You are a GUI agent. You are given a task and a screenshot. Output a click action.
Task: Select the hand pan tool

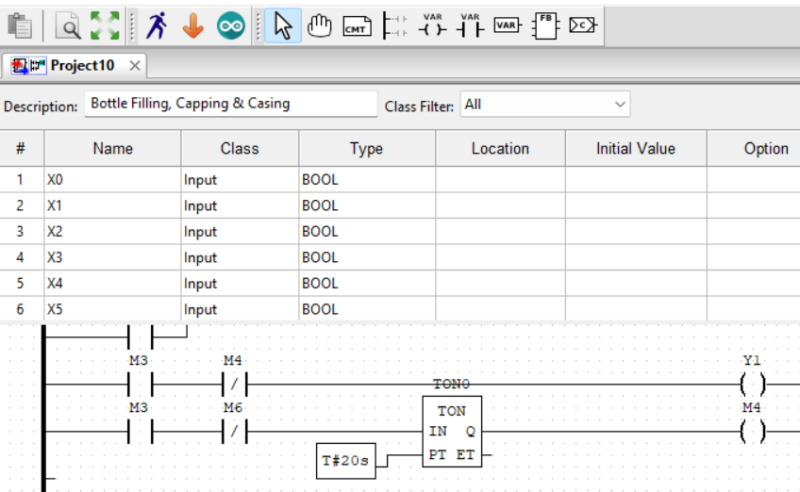[319, 26]
